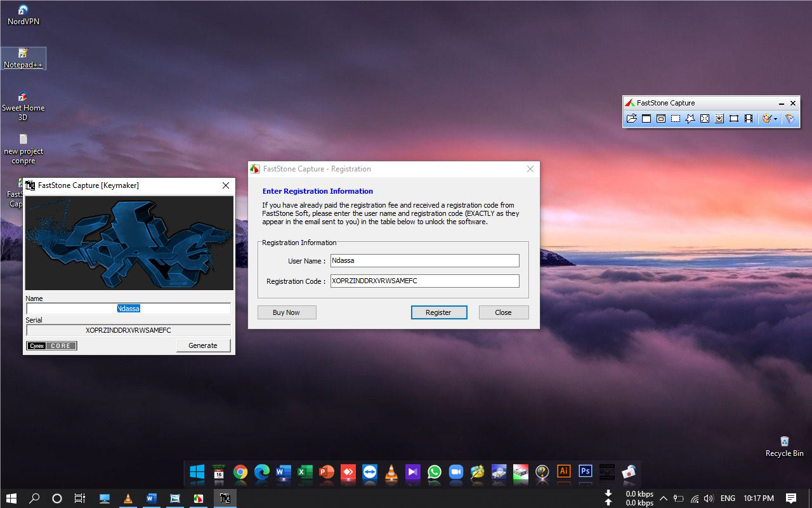Select the new project conpre file
This screenshot has width=812, height=508.
[x=23, y=149]
